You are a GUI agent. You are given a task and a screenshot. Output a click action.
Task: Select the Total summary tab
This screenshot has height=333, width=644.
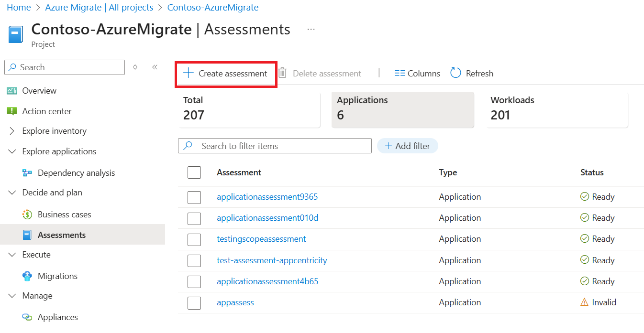point(250,110)
